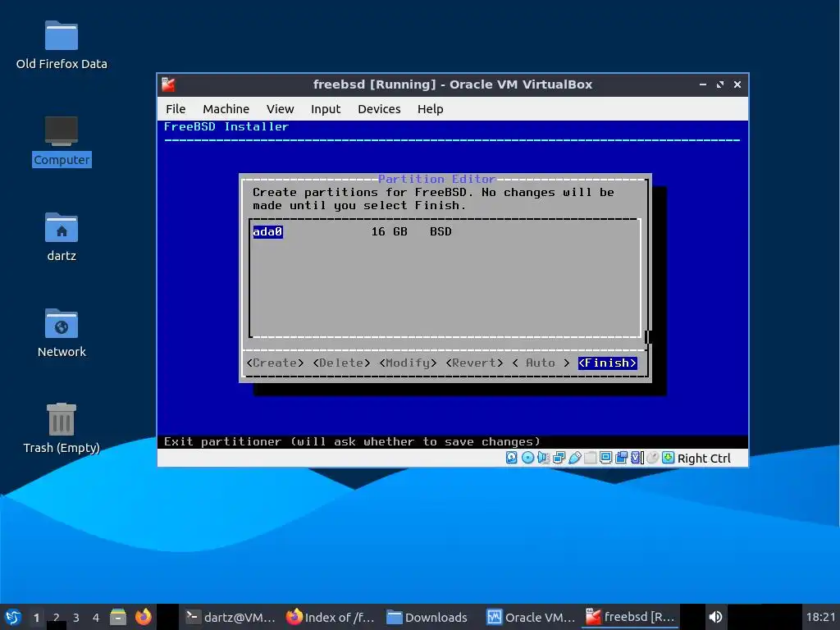Viewport: 840px width, 630px height.
Task: Open the Lubuntu start menu icon
Action: (x=13, y=617)
